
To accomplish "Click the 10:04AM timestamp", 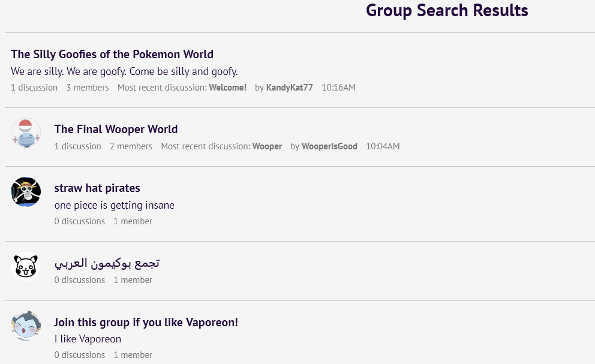I will (x=383, y=146).
